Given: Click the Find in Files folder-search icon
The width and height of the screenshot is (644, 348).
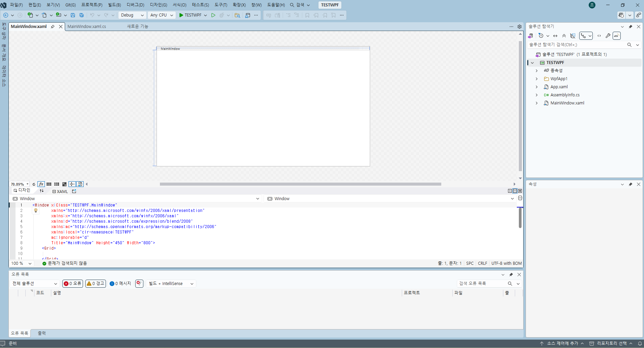Looking at the screenshot, I should 237,15.
